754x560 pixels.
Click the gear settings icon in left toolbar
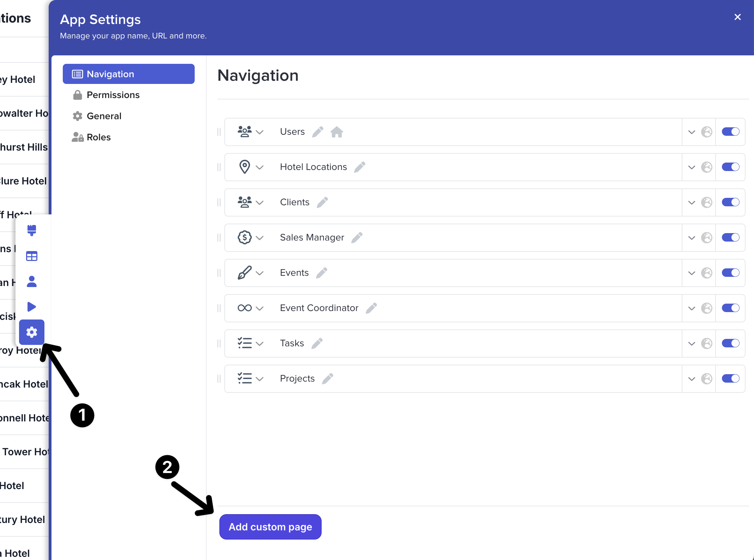pos(32,332)
